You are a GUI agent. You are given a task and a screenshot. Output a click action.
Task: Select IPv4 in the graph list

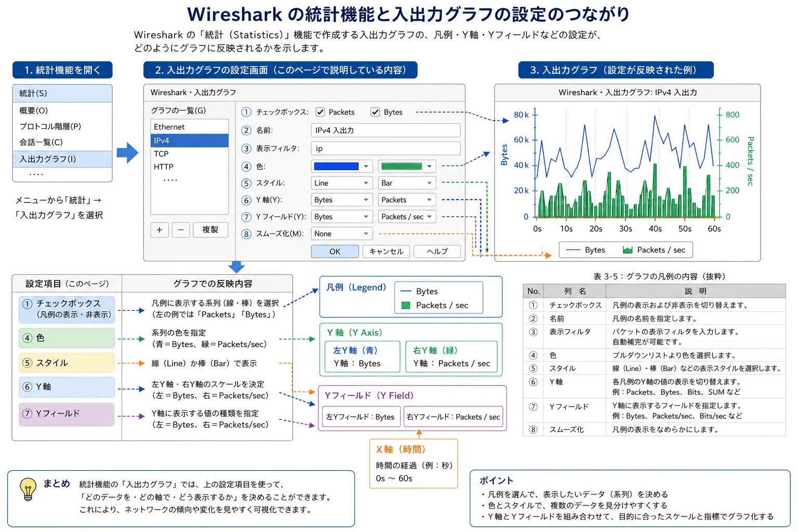pos(190,141)
